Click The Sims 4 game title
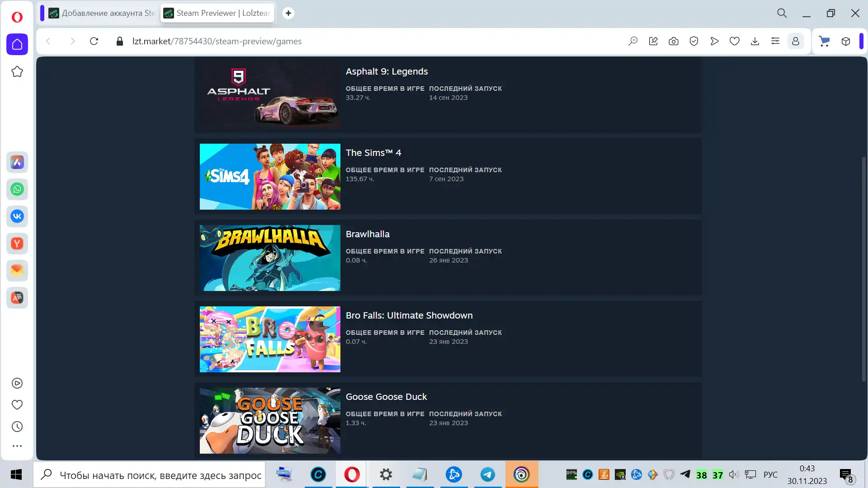Viewport: 868px width, 488px height. coord(373,153)
